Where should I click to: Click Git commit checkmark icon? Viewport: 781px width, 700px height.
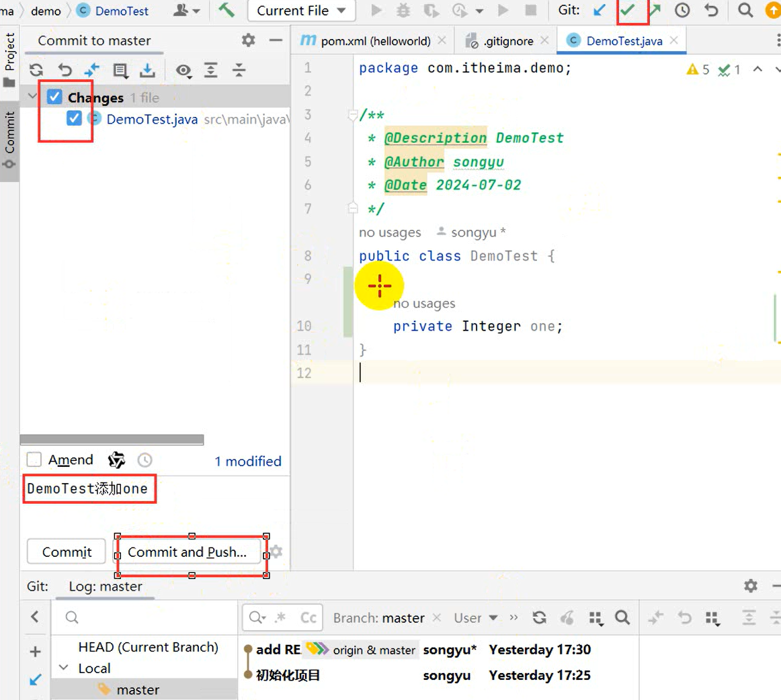pos(627,10)
